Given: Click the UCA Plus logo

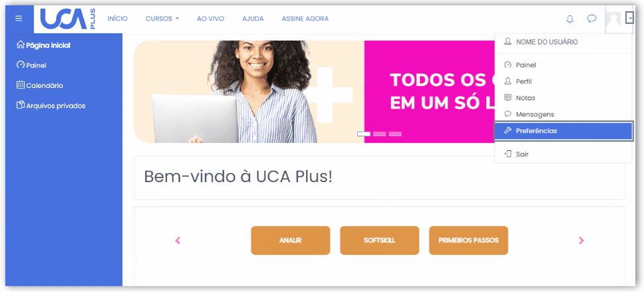Looking at the screenshot, I should point(68,19).
